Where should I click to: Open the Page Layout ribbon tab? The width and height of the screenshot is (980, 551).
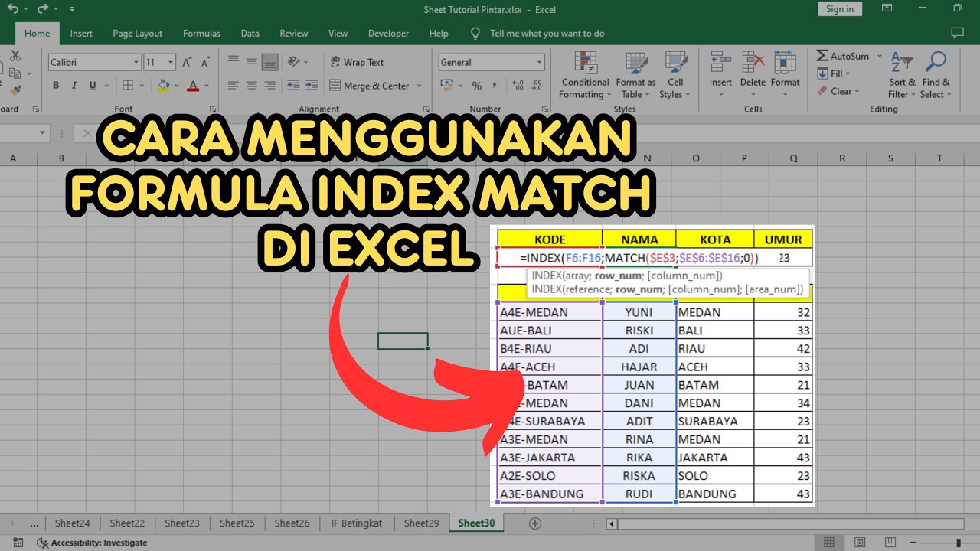pos(138,34)
